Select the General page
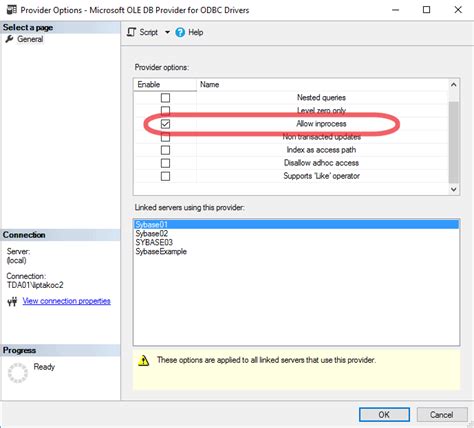This screenshot has width=474, height=428. [x=30, y=39]
